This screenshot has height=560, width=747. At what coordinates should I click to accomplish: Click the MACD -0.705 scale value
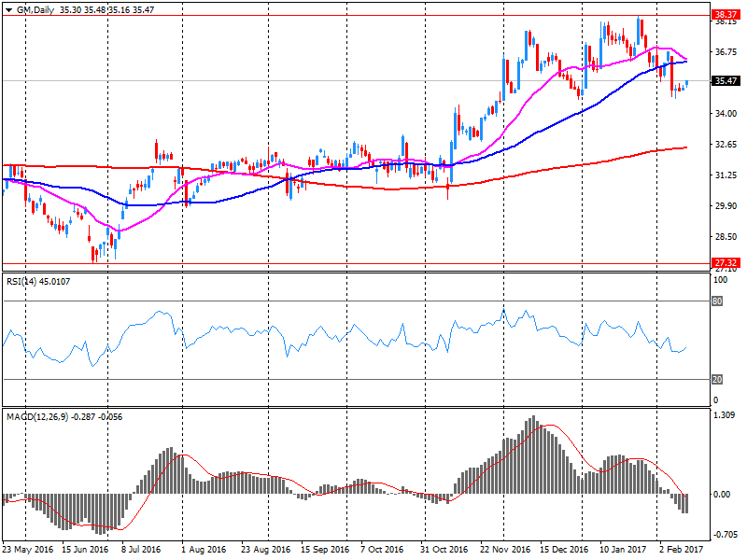tap(725, 535)
